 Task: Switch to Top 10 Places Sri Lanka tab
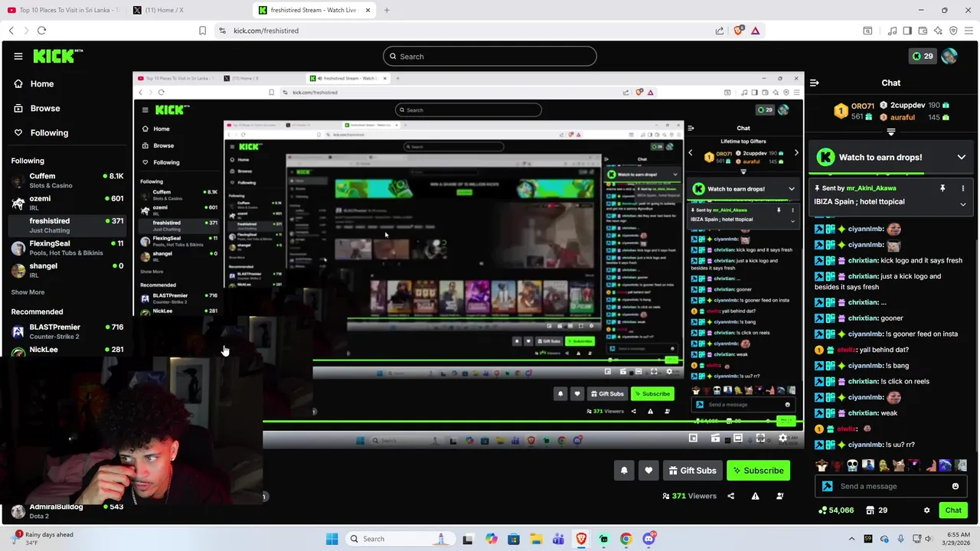click(63, 10)
